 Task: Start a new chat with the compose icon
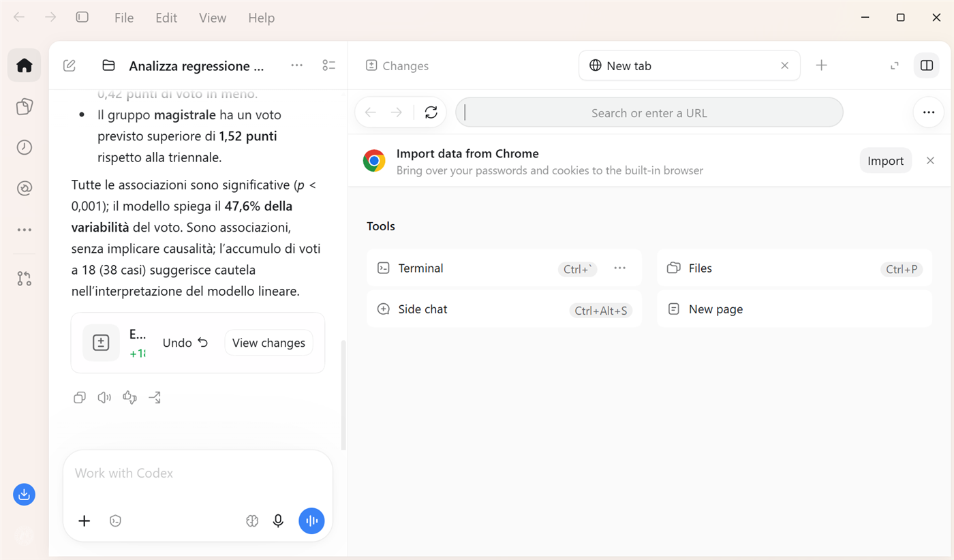point(70,65)
